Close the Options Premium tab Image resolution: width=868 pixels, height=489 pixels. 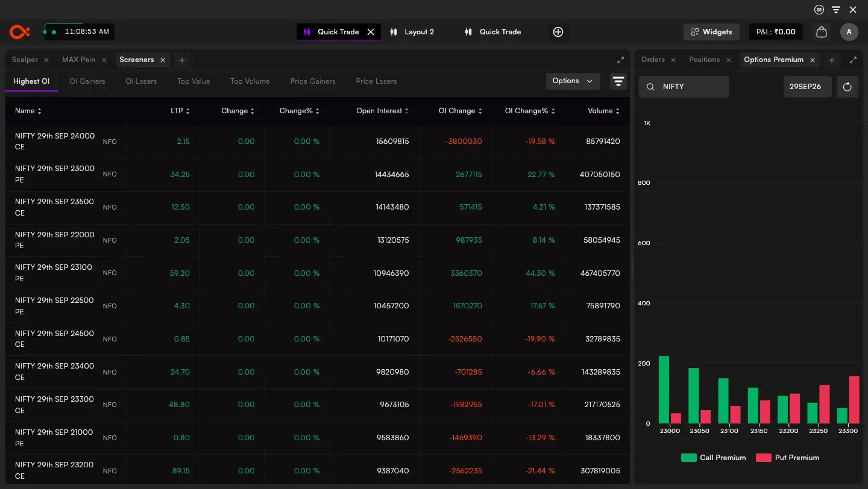pos(813,60)
